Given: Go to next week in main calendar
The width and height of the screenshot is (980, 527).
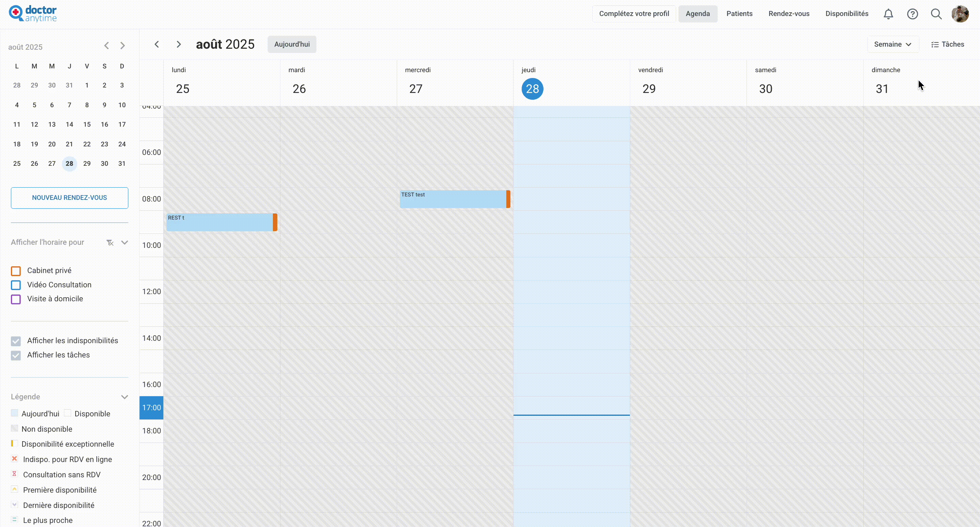Looking at the screenshot, I should (x=178, y=45).
